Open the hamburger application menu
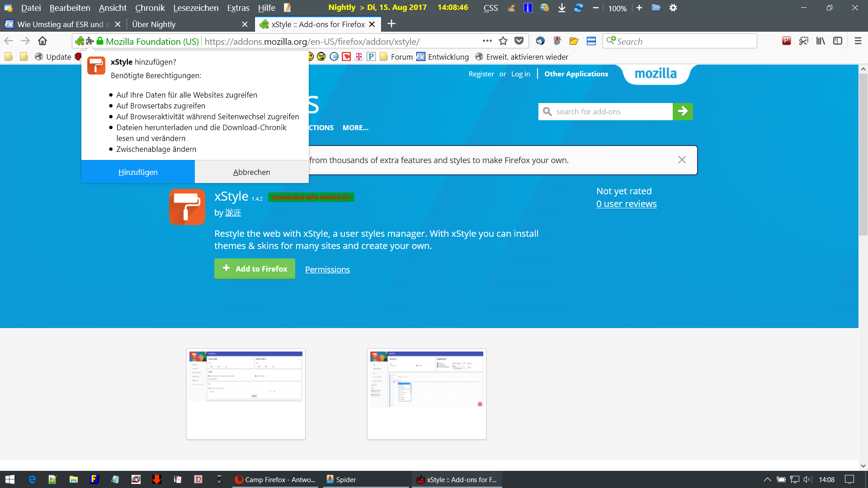 point(858,41)
